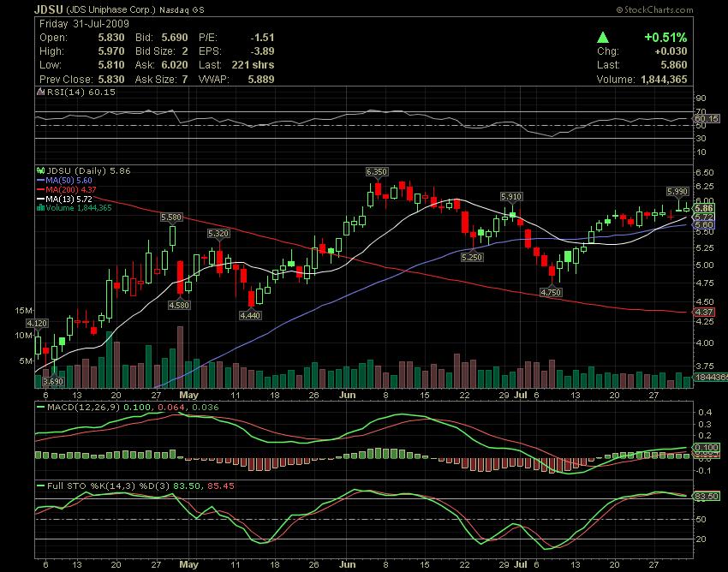Click the Jul label on price chart axis

(x=521, y=395)
